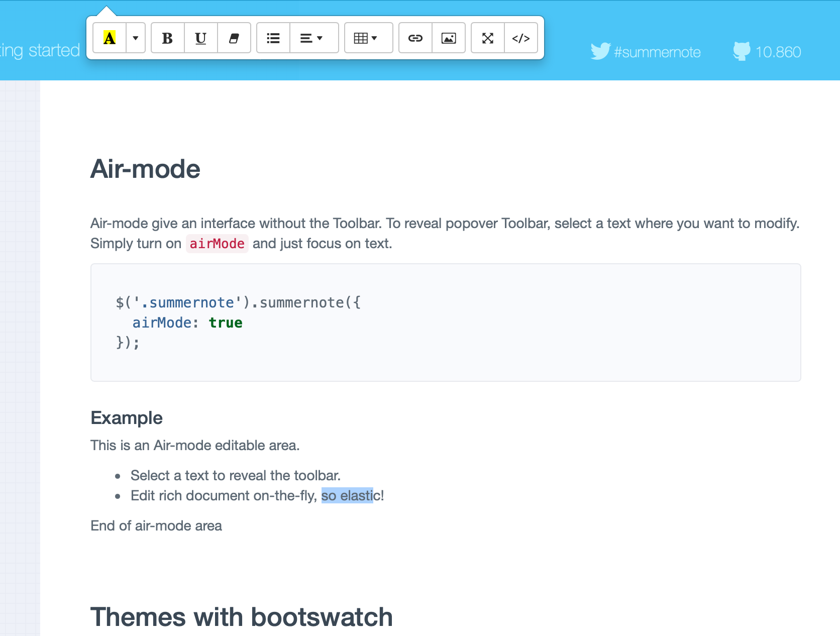Image resolution: width=840 pixels, height=636 pixels.
Task: Apply underline to the selected text
Action: click(200, 38)
